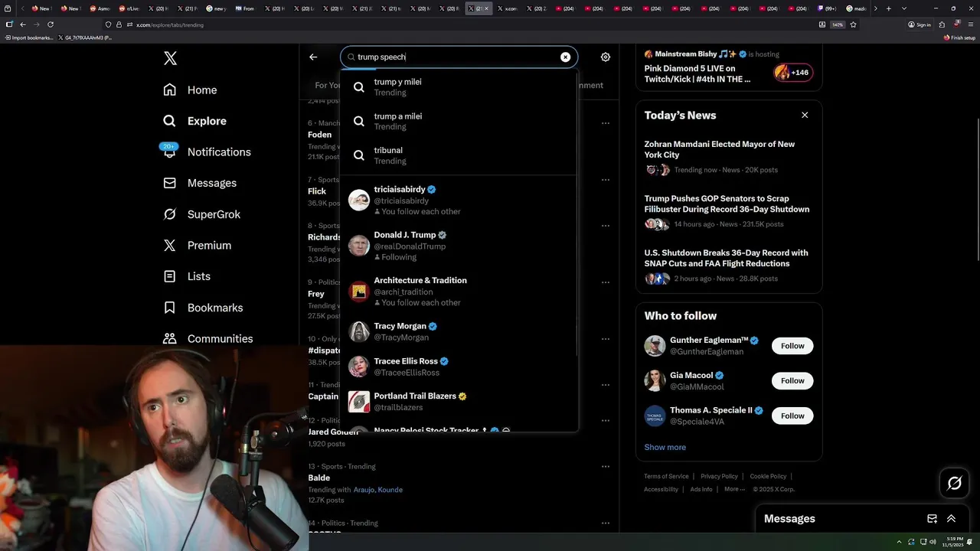Click Donald J. Trump avatar thumbnail

click(x=359, y=246)
